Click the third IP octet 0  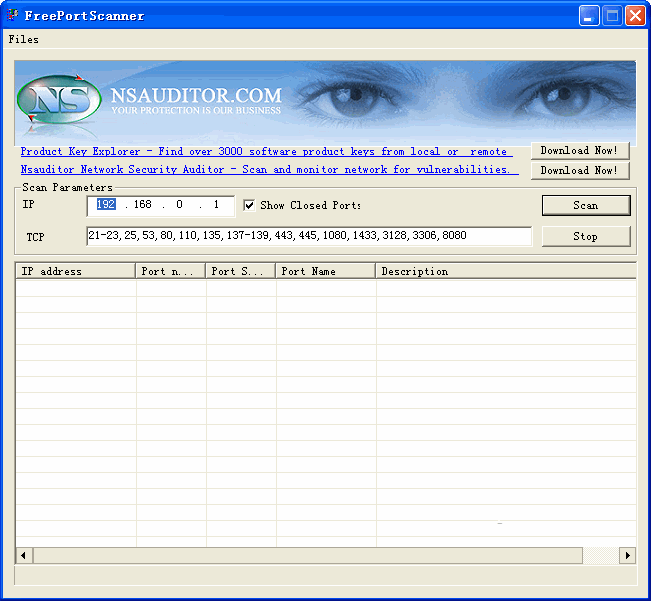[179, 204]
